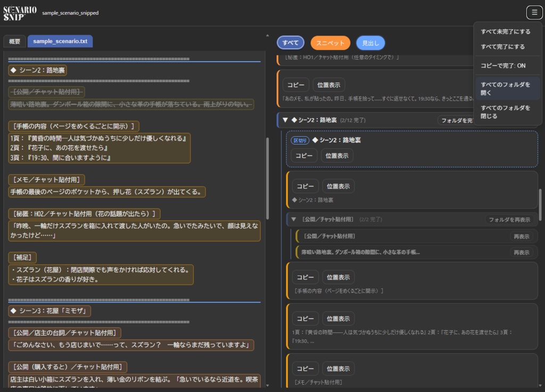Click the 手帳の最後のページ snippet text
Image resolution: width=545 pixels, height=392 pixels.
[x=106, y=191]
